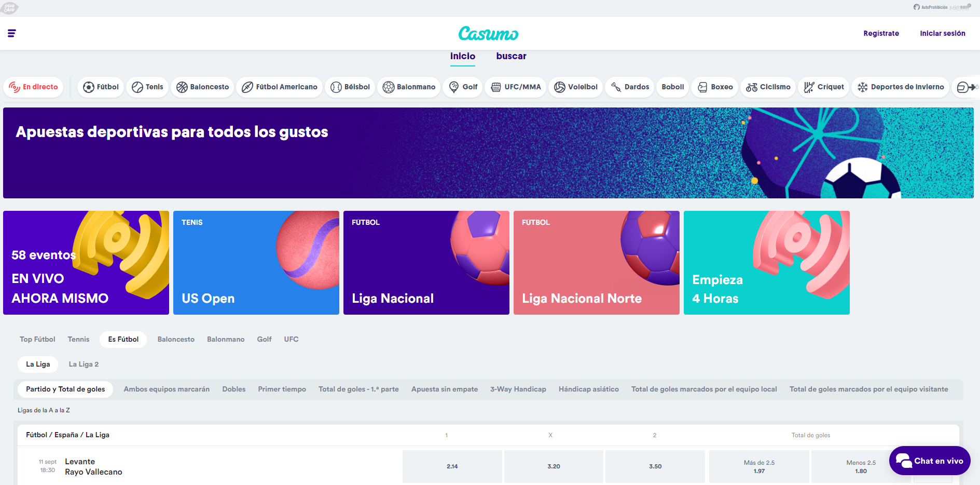Open the Apuestas deportivas promotional banner

(x=488, y=153)
